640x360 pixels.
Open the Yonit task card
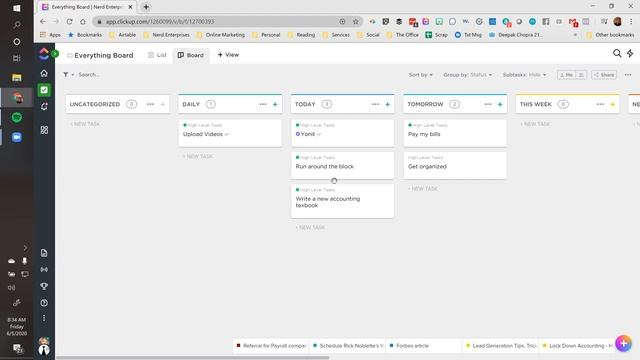342,133
